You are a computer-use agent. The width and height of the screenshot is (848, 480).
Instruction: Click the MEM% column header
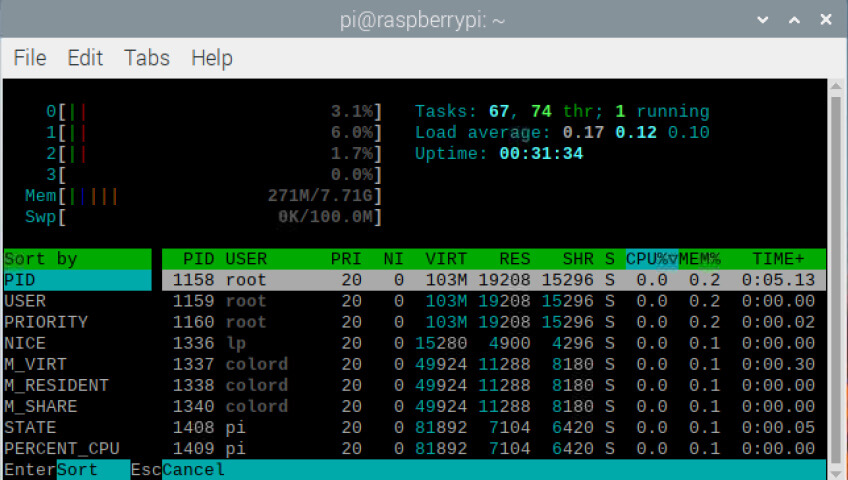[700, 259]
